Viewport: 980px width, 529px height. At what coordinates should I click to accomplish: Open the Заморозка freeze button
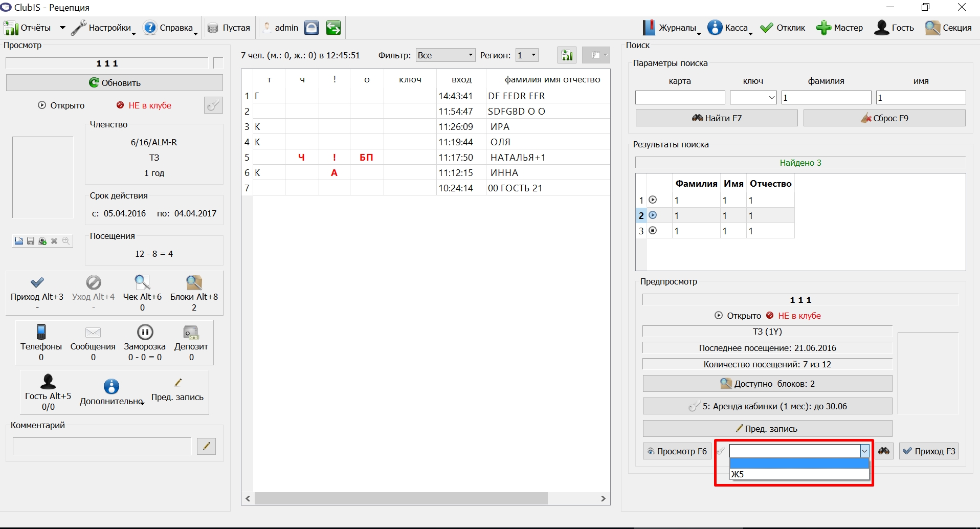pos(145,343)
